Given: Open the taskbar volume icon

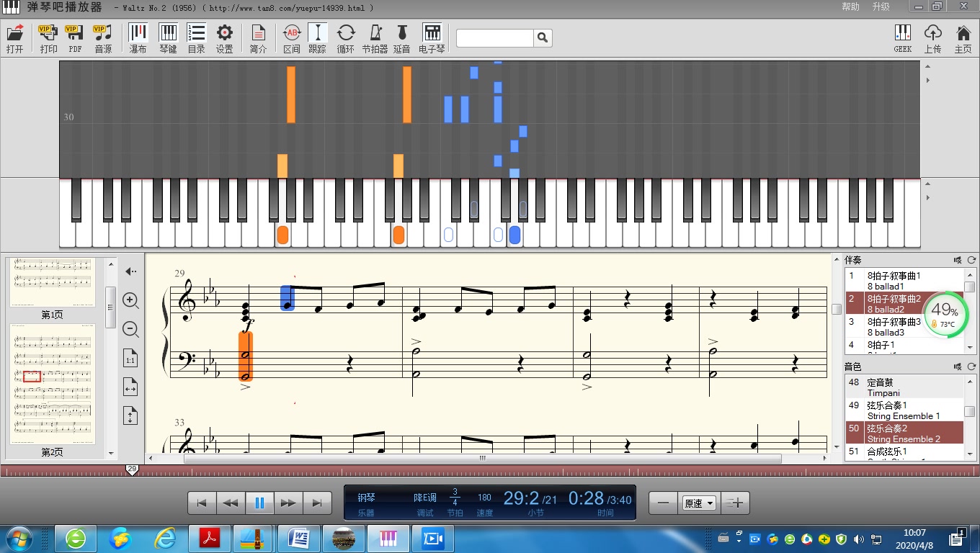Looking at the screenshot, I should [859, 539].
